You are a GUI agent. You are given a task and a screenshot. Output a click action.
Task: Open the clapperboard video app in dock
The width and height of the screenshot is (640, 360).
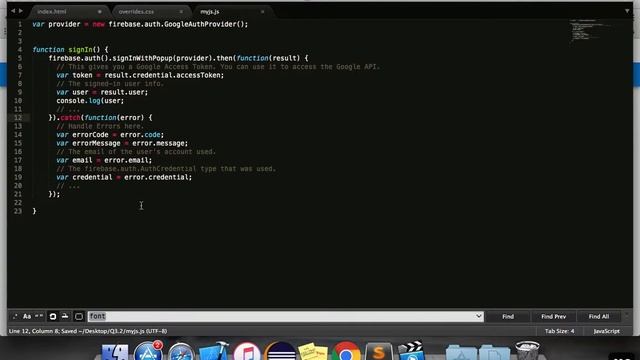click(x=411, y=351)
